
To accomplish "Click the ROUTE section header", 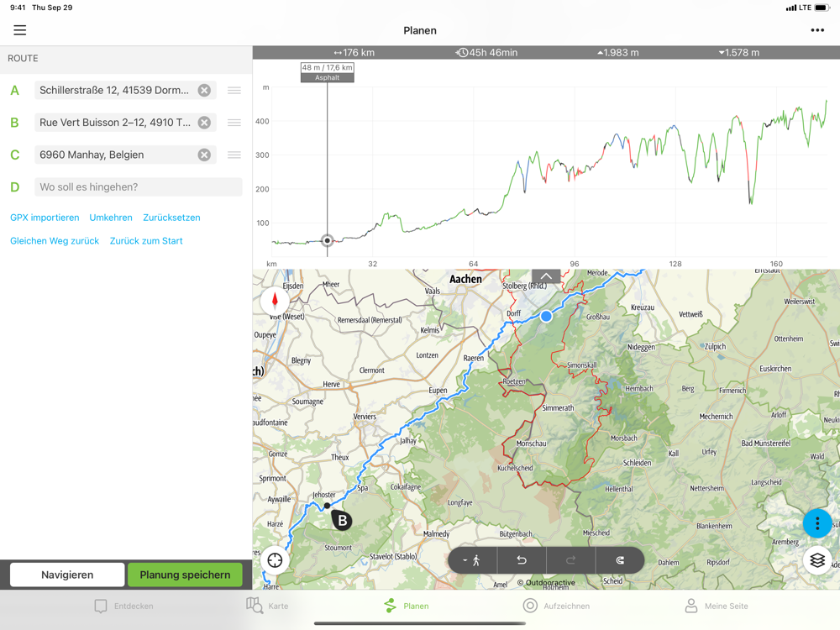I will tap(23, 59).
